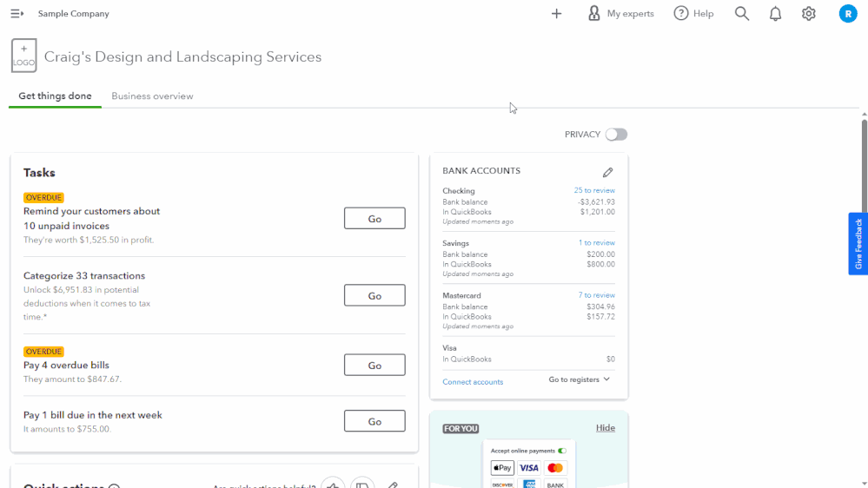This screenshot has height=488, width=868.
Task: Click OVERDUE badge above overdue bills
Action: (43, 352)
